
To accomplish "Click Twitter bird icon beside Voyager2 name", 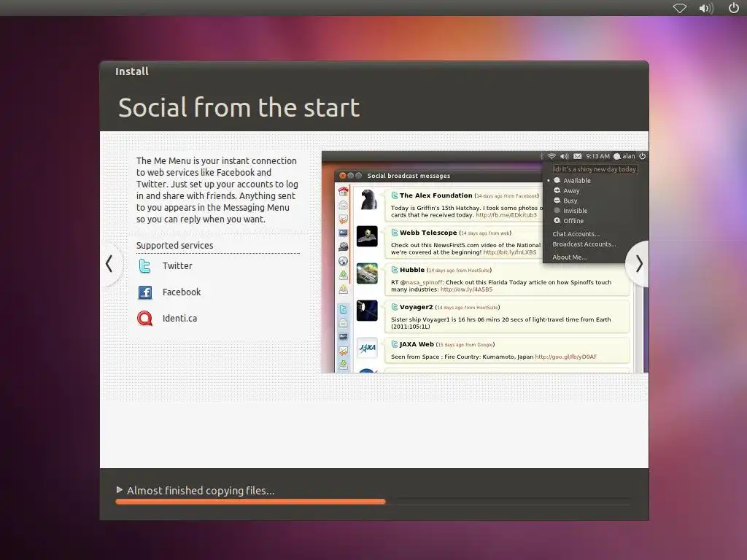I will point(395,307).
